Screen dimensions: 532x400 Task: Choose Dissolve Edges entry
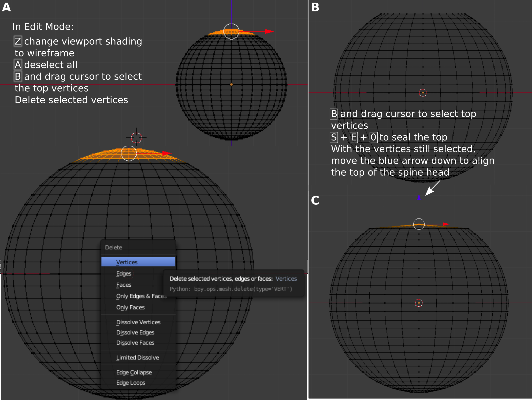[135, 333]
